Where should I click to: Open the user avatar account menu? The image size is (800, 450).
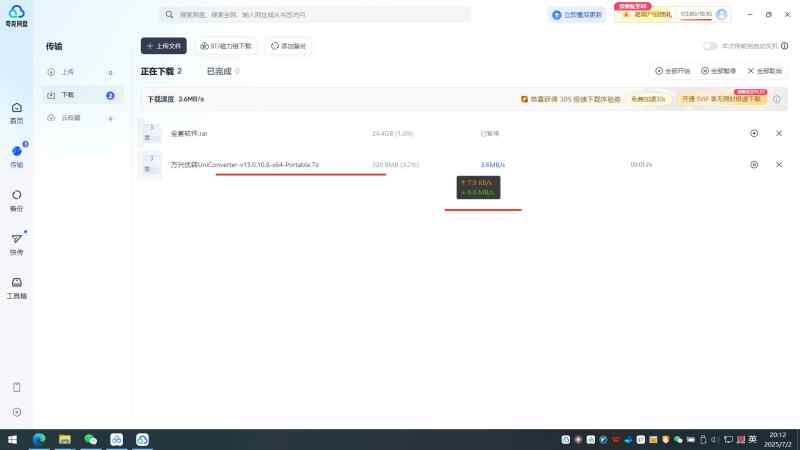click(x=721, y=14)
